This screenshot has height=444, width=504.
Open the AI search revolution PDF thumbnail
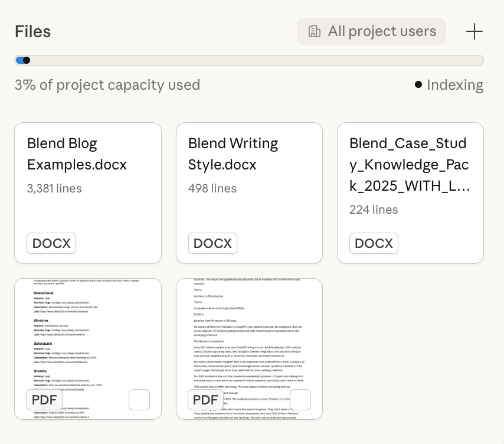point(249,337)
